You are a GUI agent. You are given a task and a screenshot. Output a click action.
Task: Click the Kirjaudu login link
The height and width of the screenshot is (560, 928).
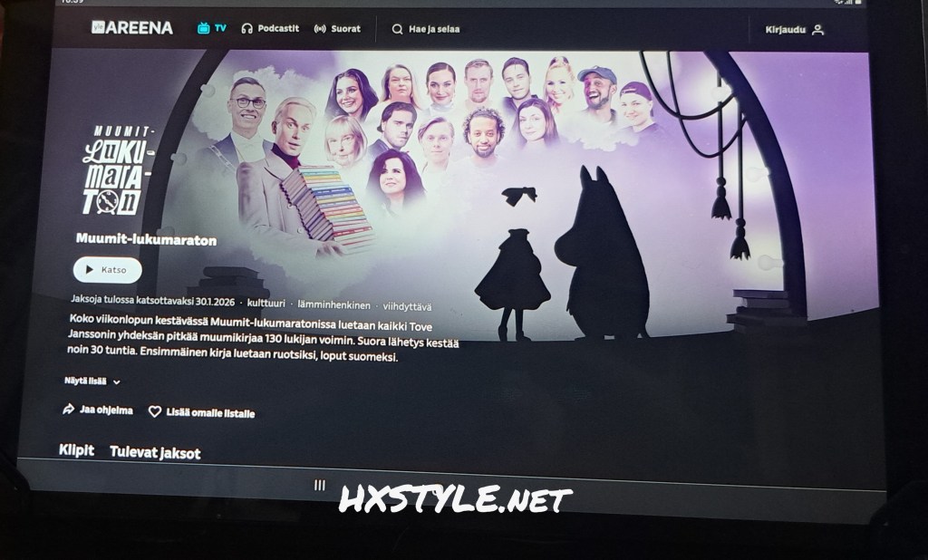786,30
